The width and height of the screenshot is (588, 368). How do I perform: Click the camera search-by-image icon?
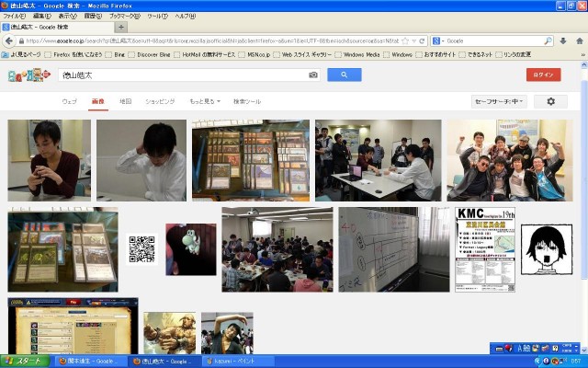(x=312, y=75)
